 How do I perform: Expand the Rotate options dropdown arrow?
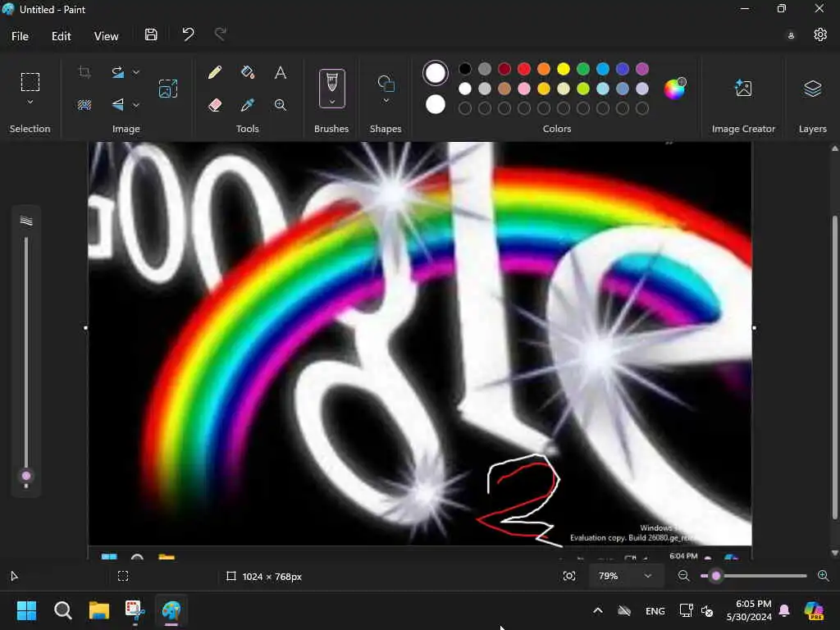[136, 72]
